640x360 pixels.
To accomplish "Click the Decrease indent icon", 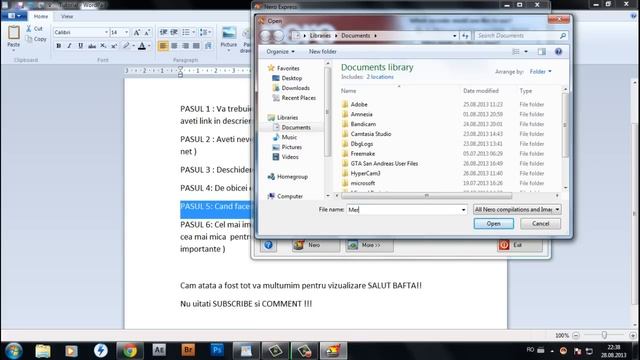I will 163,32.
